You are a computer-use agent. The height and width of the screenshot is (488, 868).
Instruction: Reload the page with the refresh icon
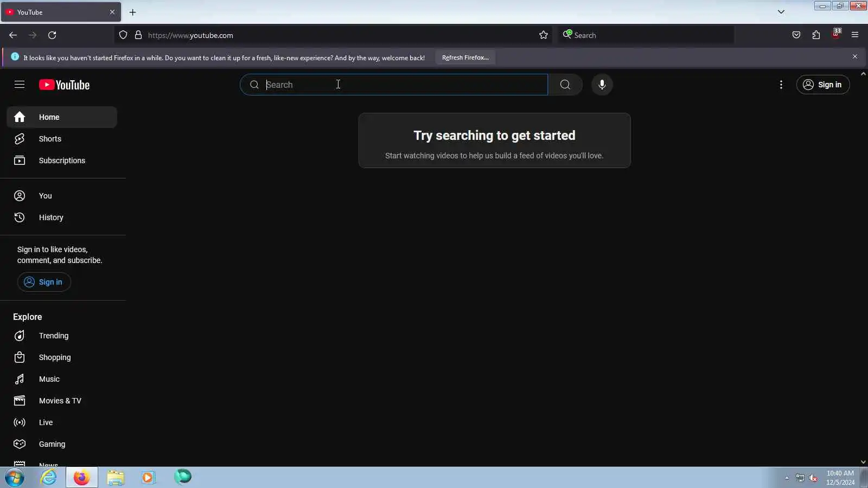coord(52,35)
